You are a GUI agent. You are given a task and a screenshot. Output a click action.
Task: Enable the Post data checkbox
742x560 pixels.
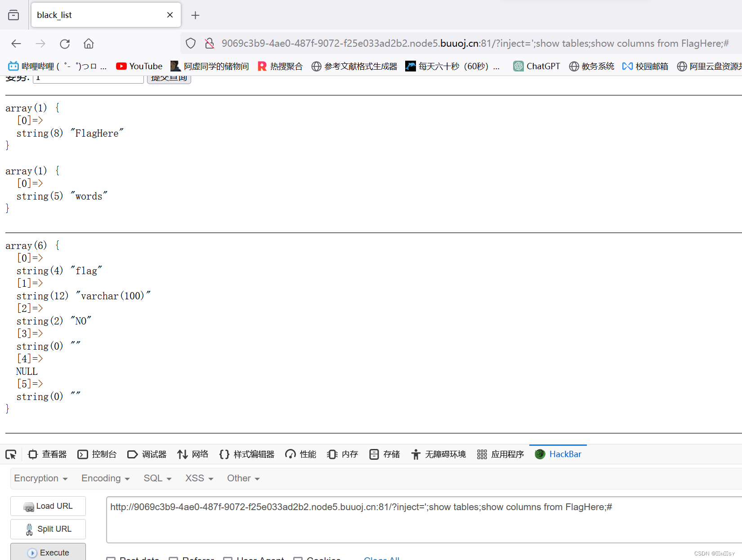coord(111,558)
